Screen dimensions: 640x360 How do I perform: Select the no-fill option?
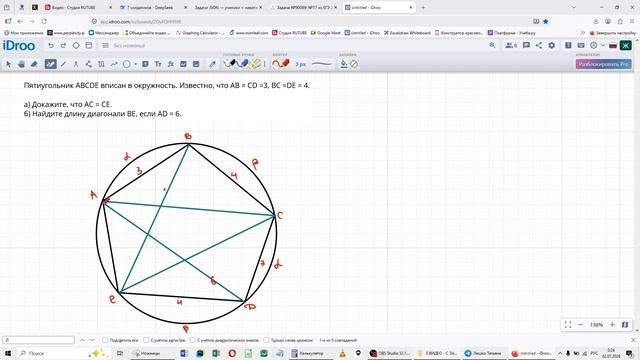click(x=354, y=64)
